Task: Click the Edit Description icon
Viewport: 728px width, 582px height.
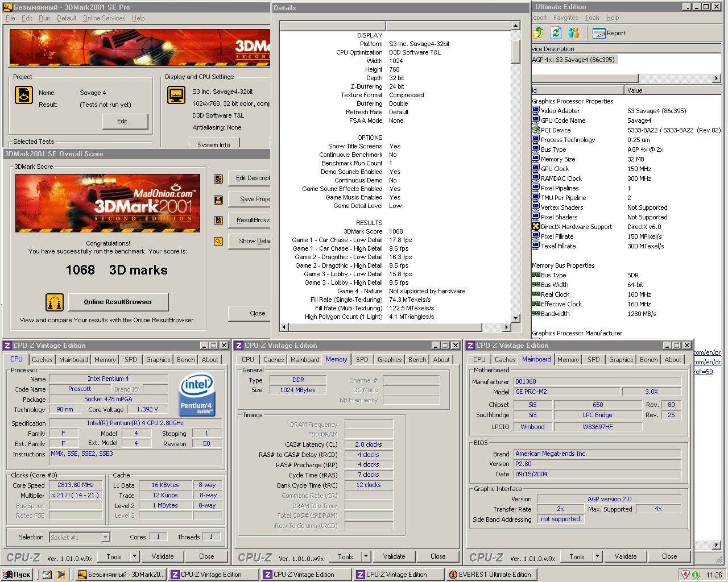Action: 218,178
